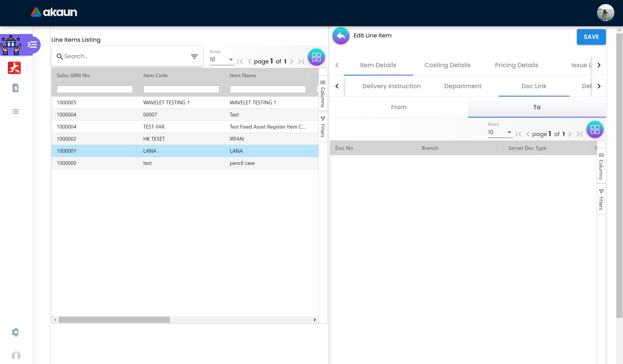Open the Rows dropdown in the Doc Link panel
This screenshot has height=364, width=623.
click(500, 132)
